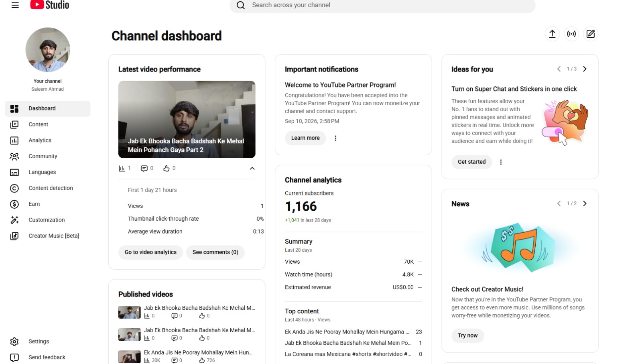
Task: Open Community from the sidebar
Action: click(x=47, y=156)
